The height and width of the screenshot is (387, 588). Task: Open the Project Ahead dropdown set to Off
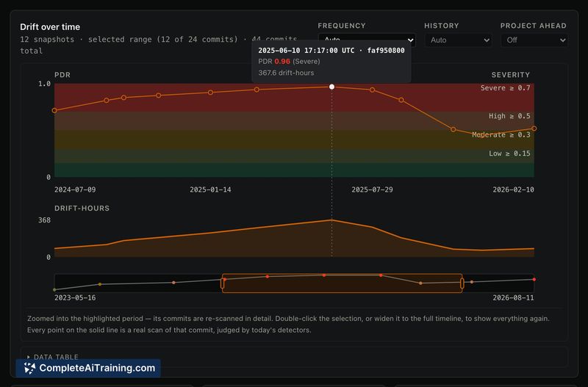tap(534, 40)
